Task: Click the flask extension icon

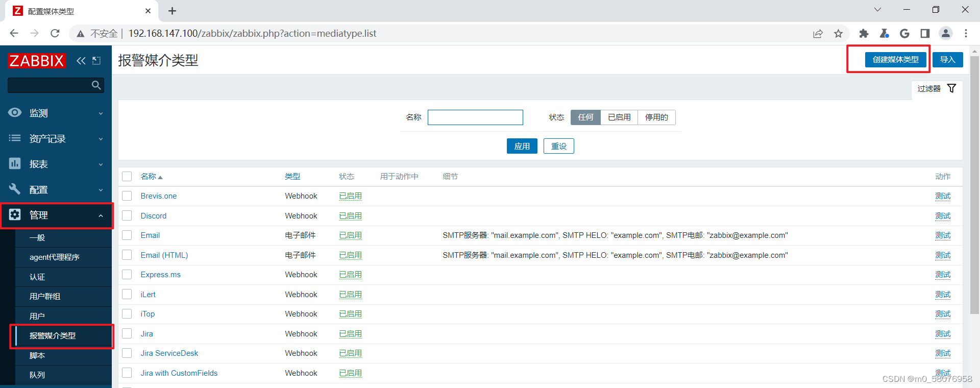Action: [x=884, y=33]
